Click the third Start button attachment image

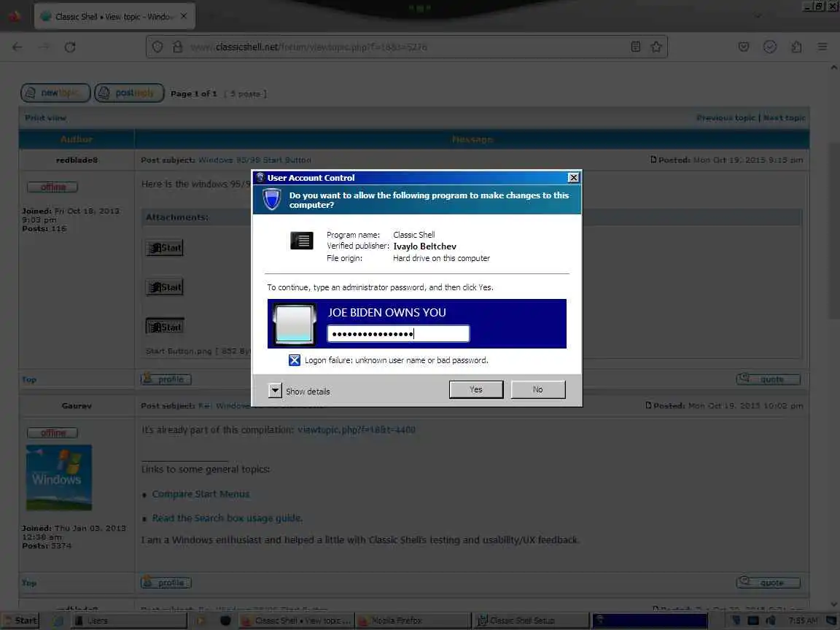tap(165, 327)
